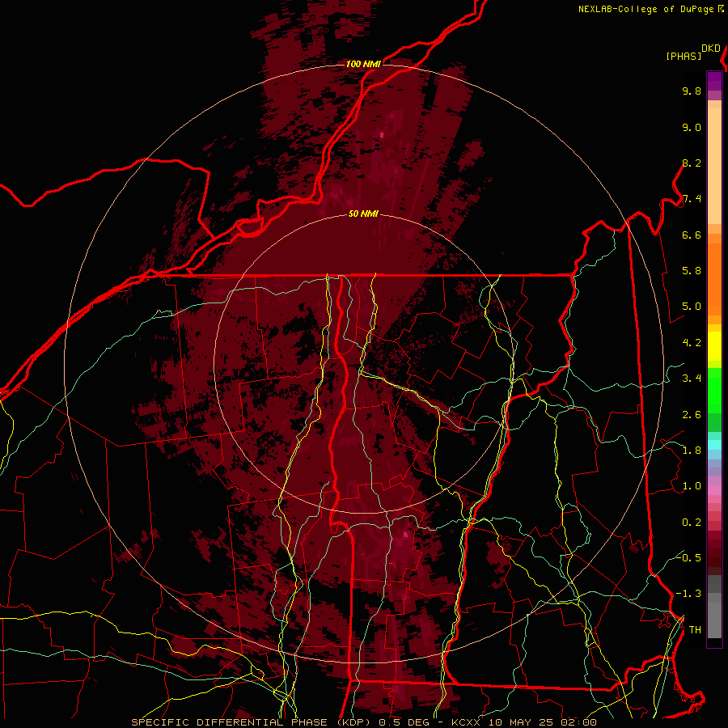Click the DKD label above the legend

(x=711, y=49)
